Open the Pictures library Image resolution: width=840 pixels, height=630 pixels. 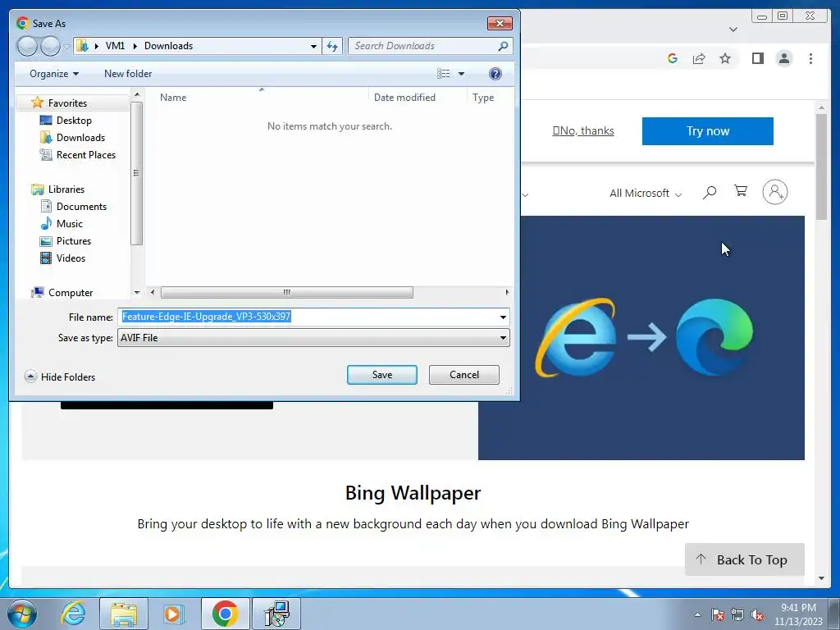point(73,241)
